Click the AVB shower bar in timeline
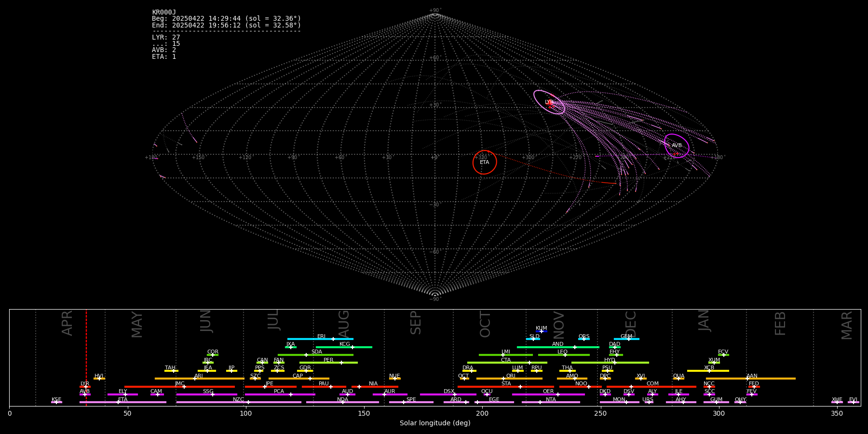Image resolution: width=868 pixels, height=434 pixels. point(85,394)
